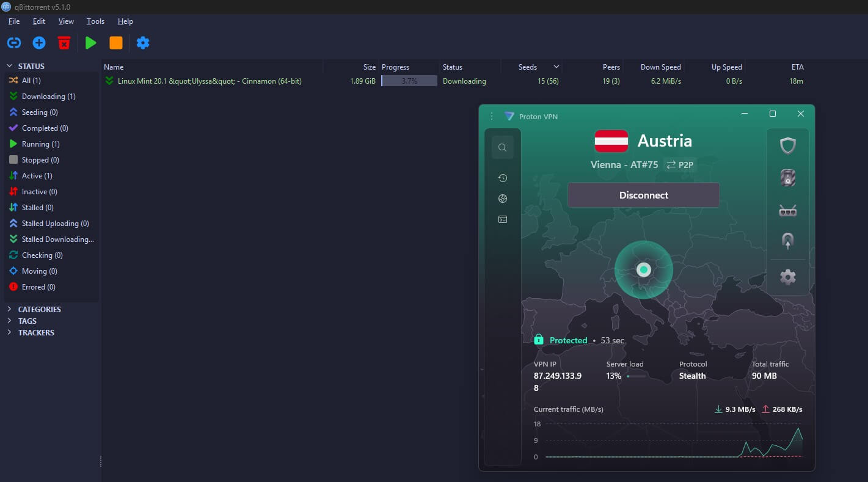The image size is (868, 482).
Task: Select the Errored (0) filter
Action: point(51,287)
